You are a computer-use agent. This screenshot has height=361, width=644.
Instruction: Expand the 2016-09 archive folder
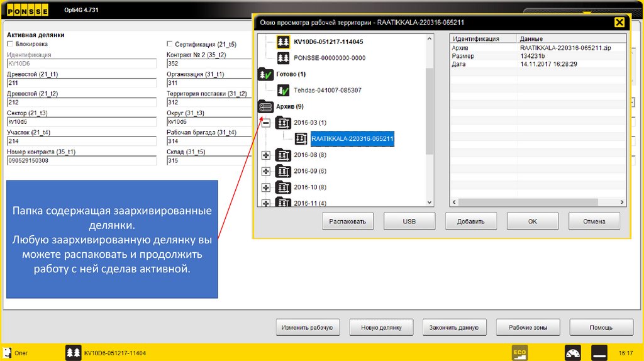[x=266, y=171]
